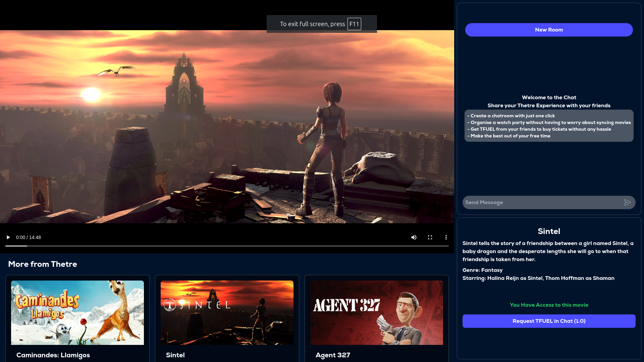Click "You Have Access to this movie" text
644x362 pixels.
pyautogui.click(x=549, y=305)
